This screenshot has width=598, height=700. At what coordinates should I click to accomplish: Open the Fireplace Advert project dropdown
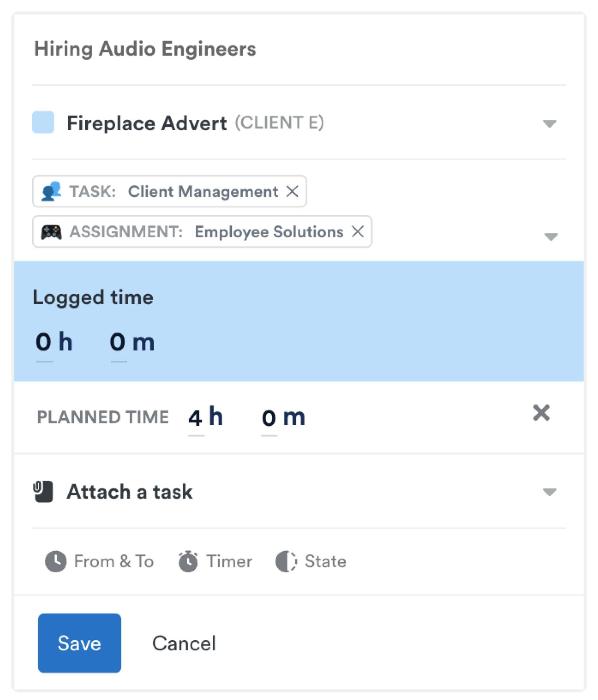coord(549,123)
